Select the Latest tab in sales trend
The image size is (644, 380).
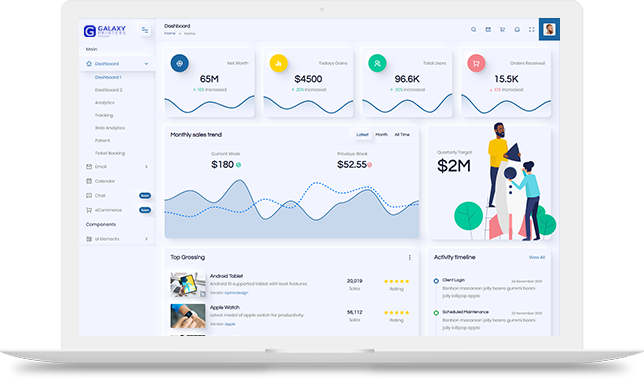pos(362,135)
